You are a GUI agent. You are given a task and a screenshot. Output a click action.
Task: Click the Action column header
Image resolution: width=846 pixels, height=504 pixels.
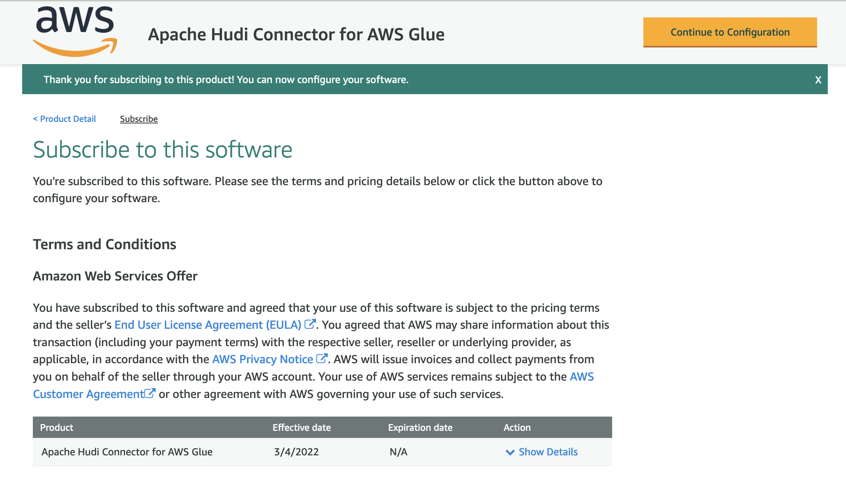pos(517,427)
